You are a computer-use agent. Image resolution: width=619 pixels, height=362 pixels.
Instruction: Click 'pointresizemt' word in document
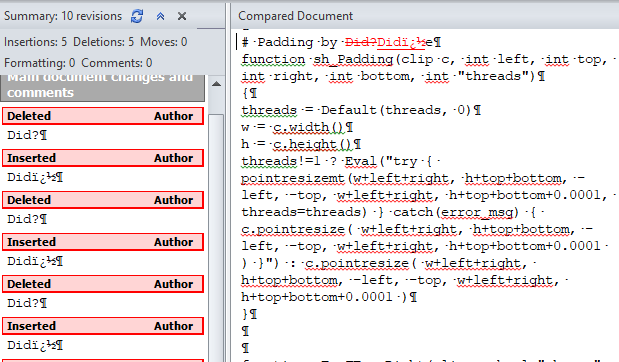click(293, 178)
